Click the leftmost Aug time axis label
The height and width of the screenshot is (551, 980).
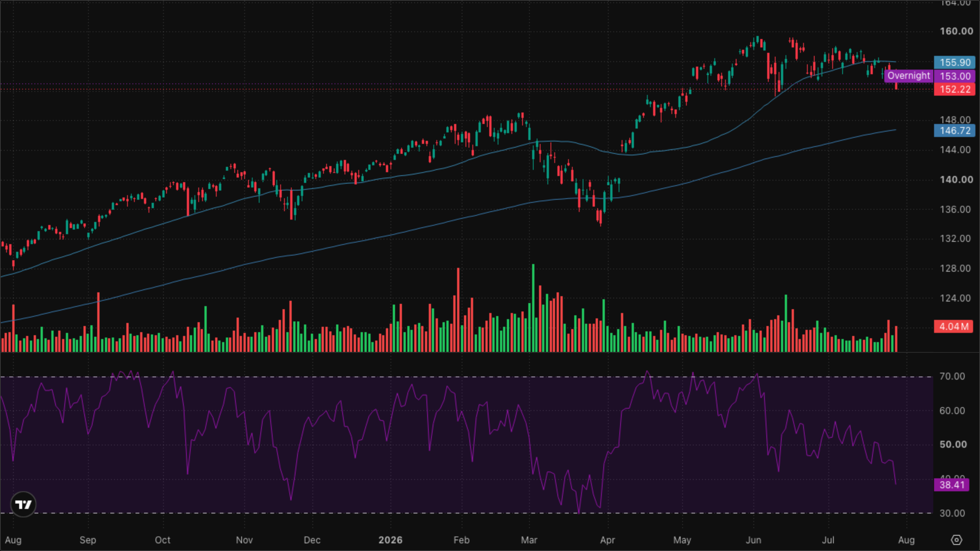(13, 540)
